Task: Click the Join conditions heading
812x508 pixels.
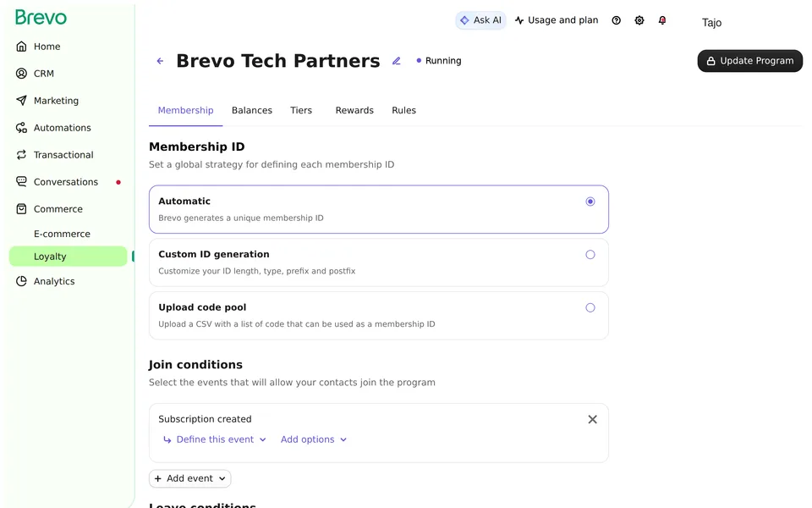Action: click(x=195, y=365)
